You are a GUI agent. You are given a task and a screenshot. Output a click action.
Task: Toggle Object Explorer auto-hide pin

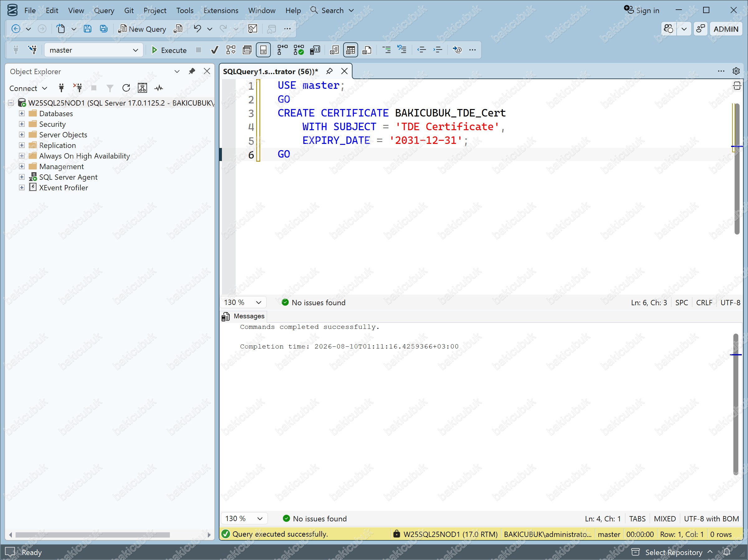(x=192, y=71)
